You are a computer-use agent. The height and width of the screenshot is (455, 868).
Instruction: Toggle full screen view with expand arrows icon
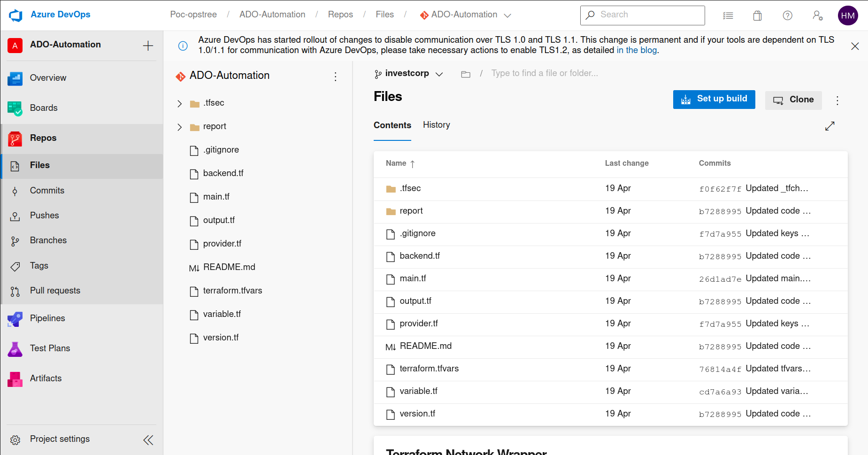[x=830, y=126]
